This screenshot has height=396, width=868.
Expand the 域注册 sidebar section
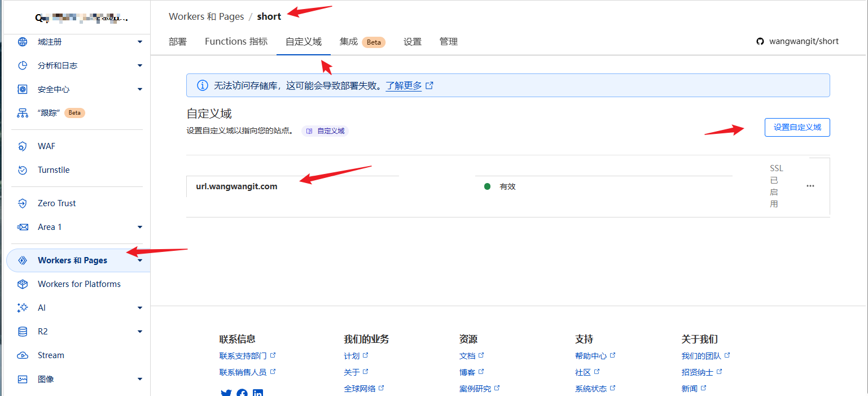coord(140,42)
